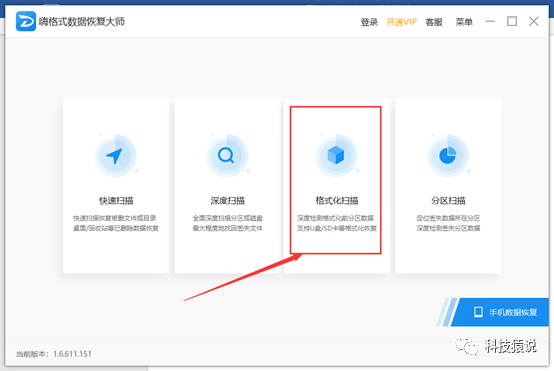Viewport: 554px width, 371px height.
Task: Open 客服 customer service
Action: [x=434, y=22]
